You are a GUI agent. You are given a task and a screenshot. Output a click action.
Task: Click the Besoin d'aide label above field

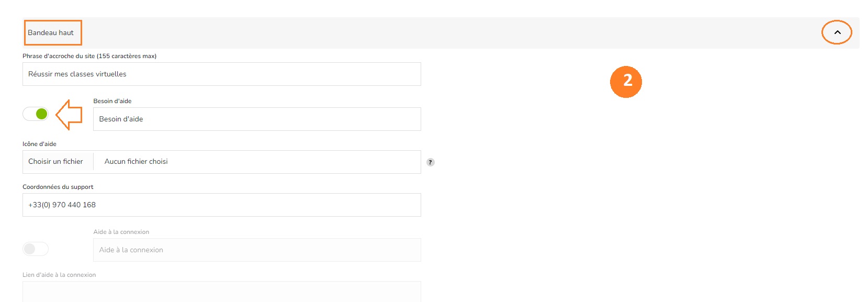112,101
